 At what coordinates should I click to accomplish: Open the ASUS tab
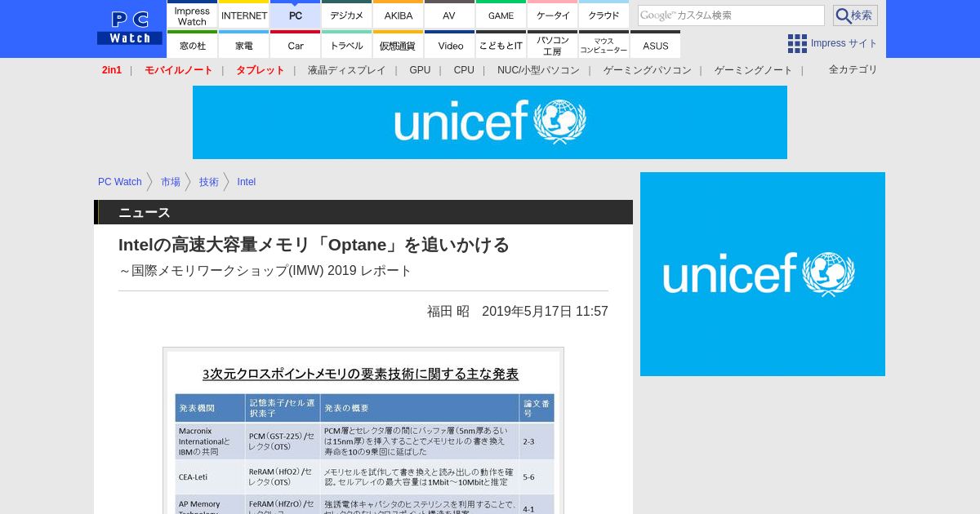(655, 44)
